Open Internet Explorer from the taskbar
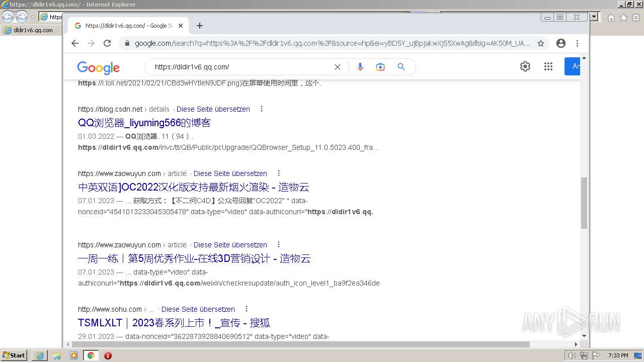 click(40, 355)
